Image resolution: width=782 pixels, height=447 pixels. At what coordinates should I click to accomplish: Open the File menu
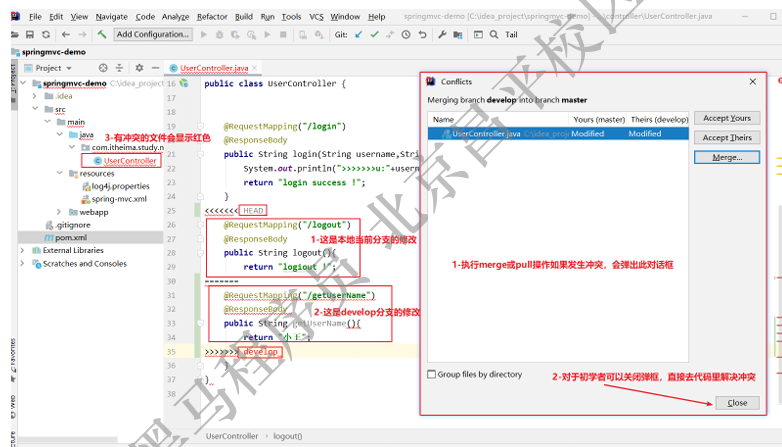click(x=35, y=16)
